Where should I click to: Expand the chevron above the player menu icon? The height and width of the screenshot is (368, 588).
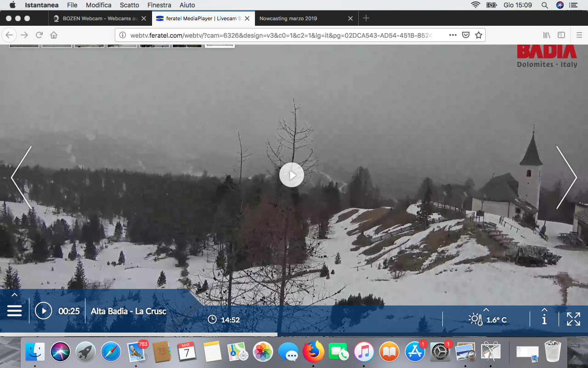(x=14, y=295)
